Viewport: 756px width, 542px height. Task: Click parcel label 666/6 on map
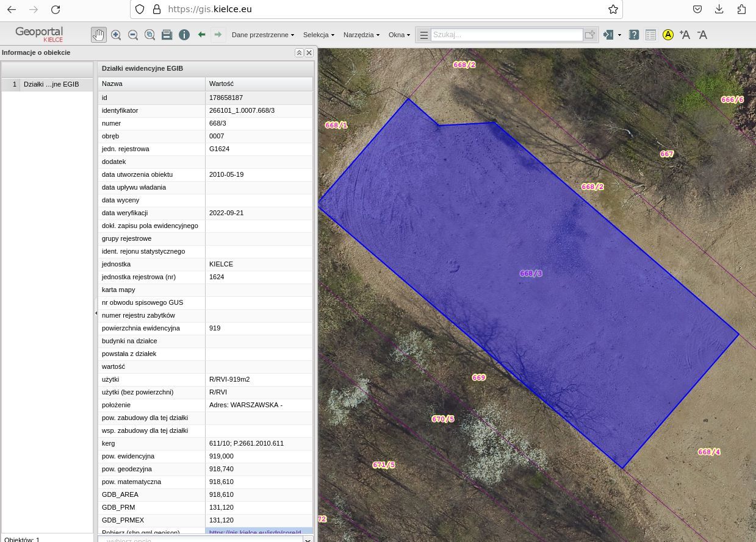pos(732,100)
